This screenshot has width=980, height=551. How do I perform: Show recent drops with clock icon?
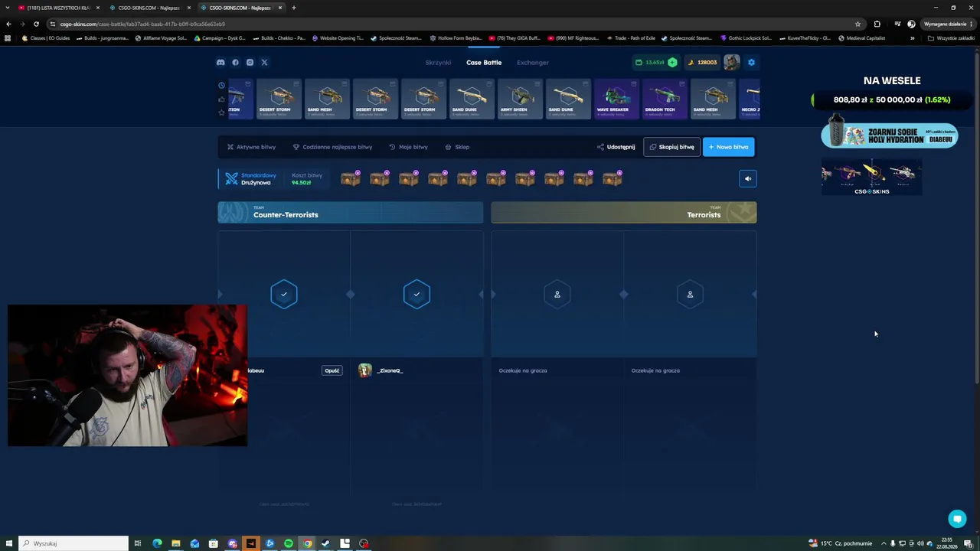click(221, 85)
